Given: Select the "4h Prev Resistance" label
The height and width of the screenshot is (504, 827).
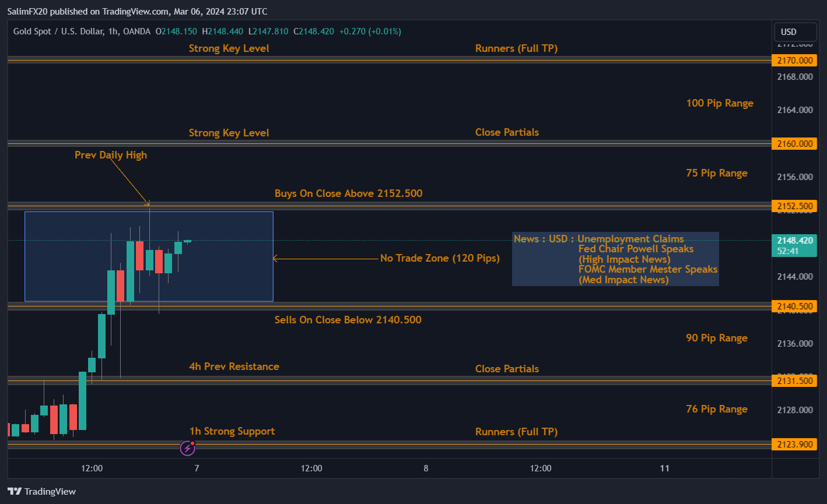Looking at the screenshot, I should click(234, 366).
